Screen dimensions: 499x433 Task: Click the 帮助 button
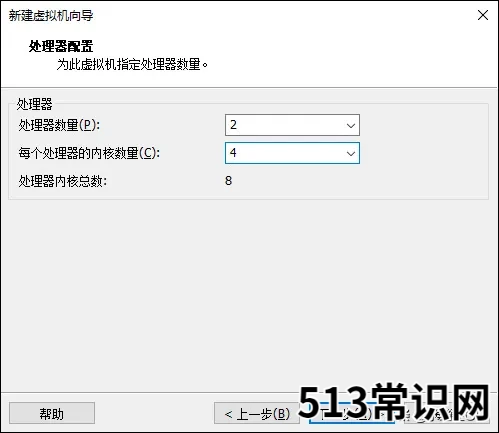[52, 413]
